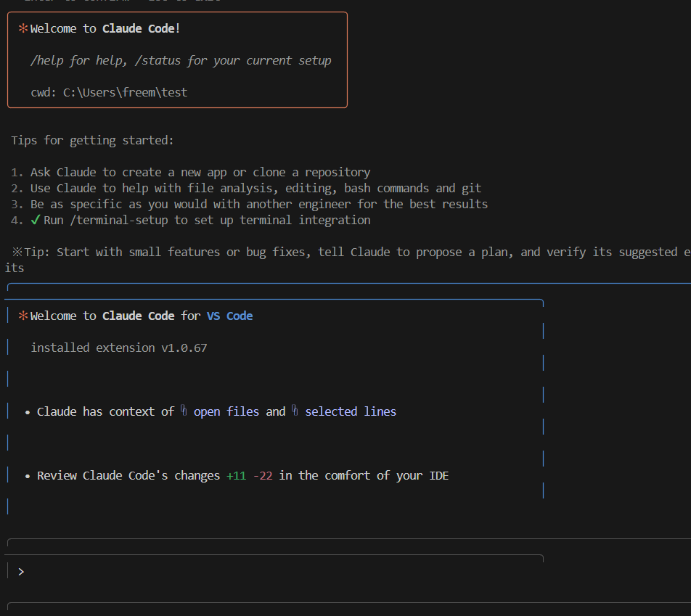
Task: Click tip 1 "Ask Claude to create a new app"
Action: coord(200,172)
